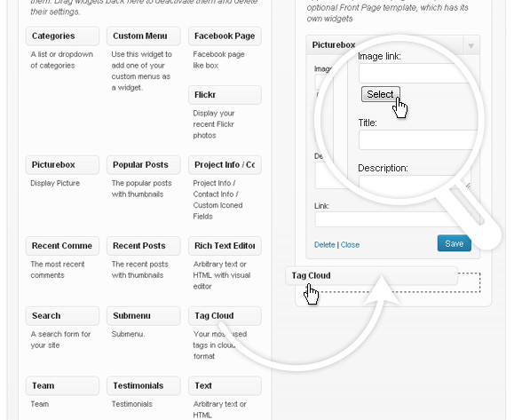The width and height of the screenshot is (514, 420).
Task: Focus the Link text field
Action: pyautogui.click(x=387, y=219)
